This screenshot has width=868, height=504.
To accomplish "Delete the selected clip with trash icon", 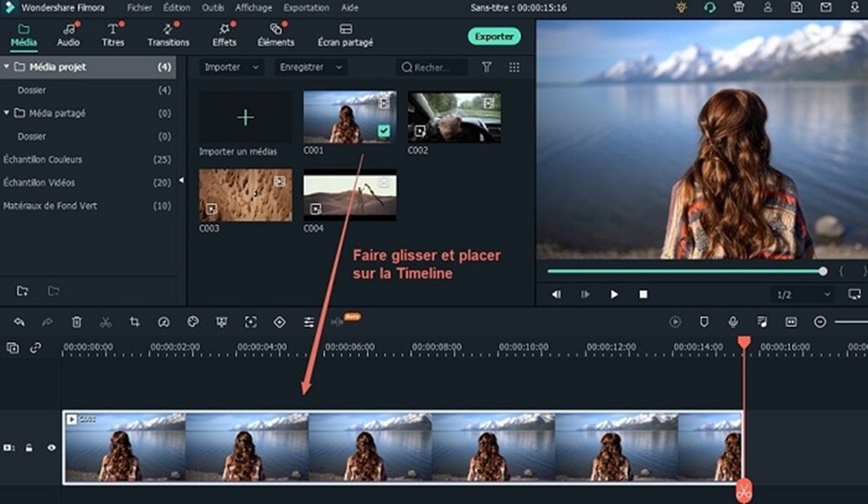I will click(77, 322).
